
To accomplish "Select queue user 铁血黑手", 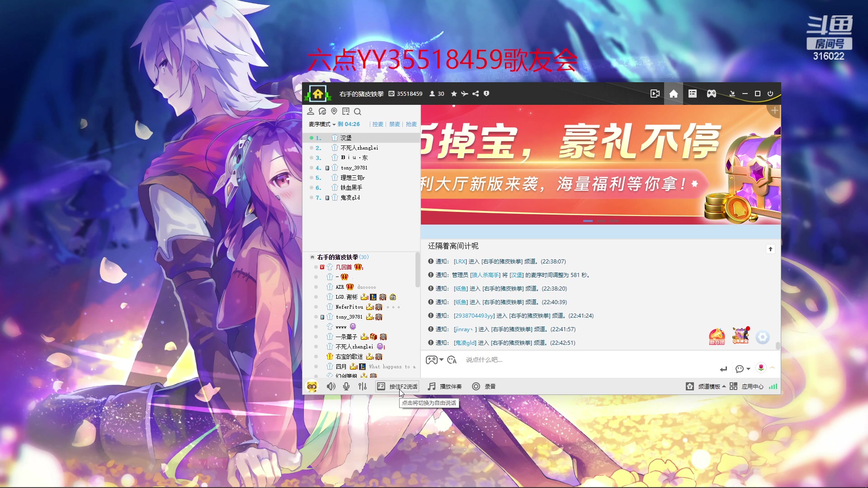I will point(362,188).
